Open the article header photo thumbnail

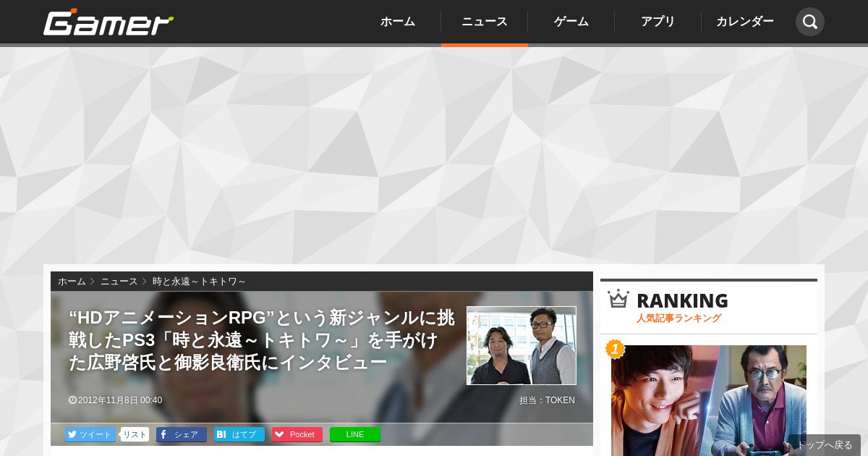pos(522,345)
